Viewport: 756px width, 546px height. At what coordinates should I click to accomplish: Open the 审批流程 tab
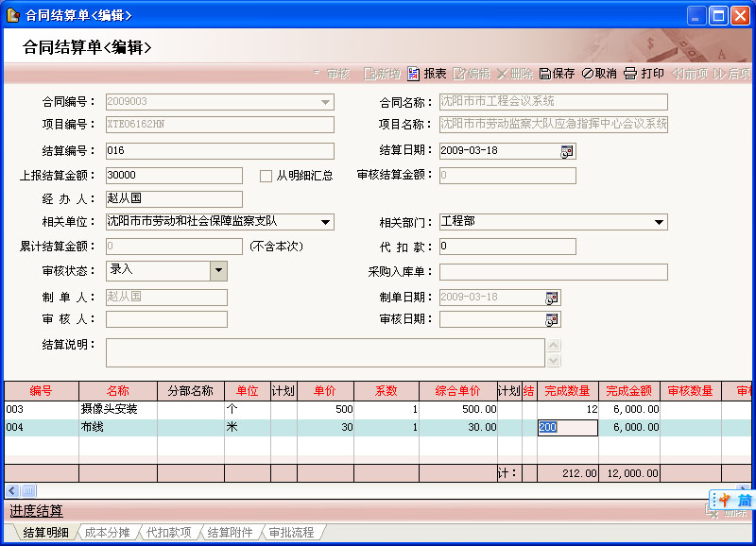(x=291, y=533)
